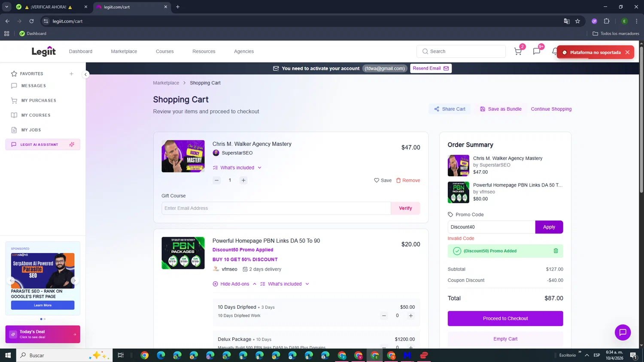Open the messages chat icon in header

[x=537, y=51]
